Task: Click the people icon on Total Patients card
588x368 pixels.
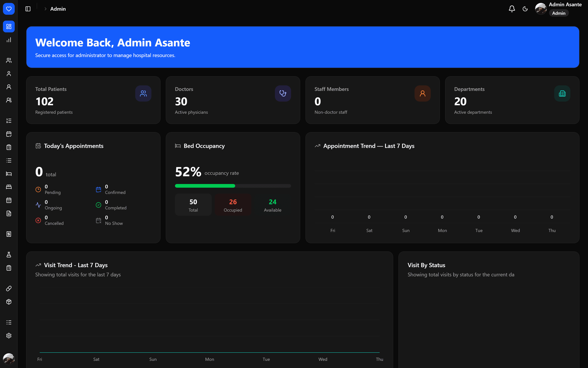Action: point(143,93)
